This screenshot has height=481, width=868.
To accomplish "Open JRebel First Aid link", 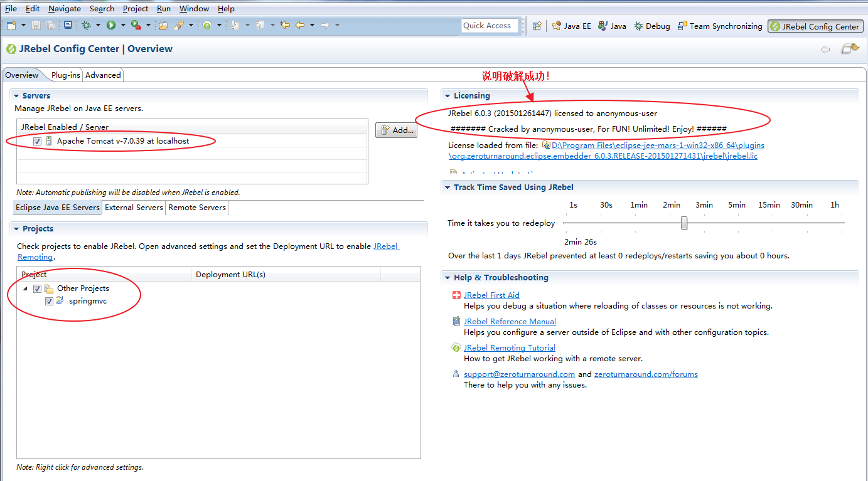I will click(x=491, y=295).
